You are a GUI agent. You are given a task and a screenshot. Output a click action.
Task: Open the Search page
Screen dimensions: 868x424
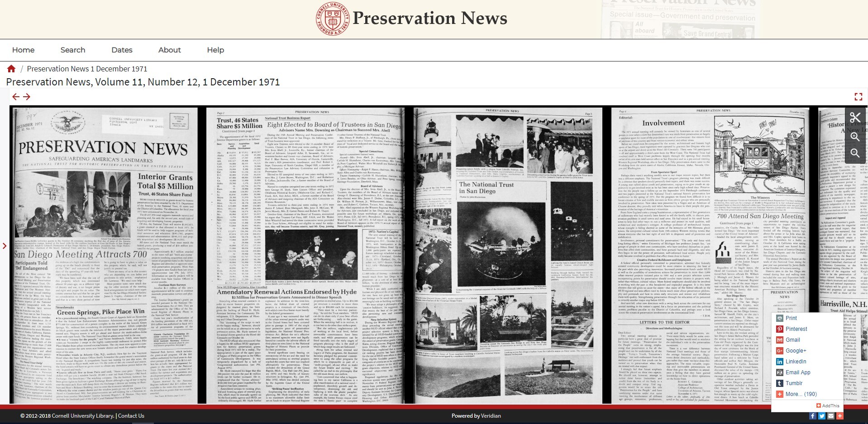(x=73, y=50)
